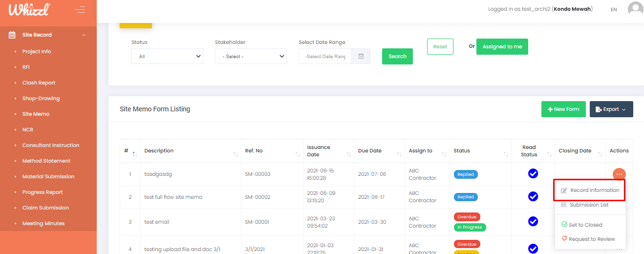This screenshot has height=254, width=644.
Task: Click read status checkmark for SM-00002
Action: [x=533, y=196]
